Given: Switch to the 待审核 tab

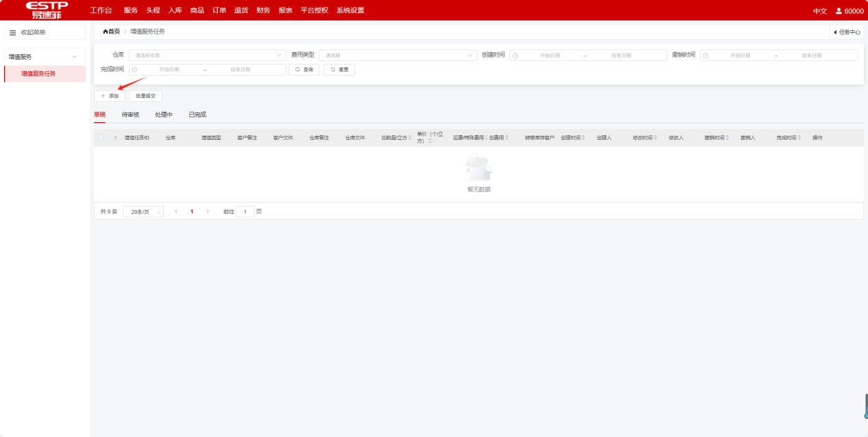Looking at the screenshot, I should pos(130,115).
